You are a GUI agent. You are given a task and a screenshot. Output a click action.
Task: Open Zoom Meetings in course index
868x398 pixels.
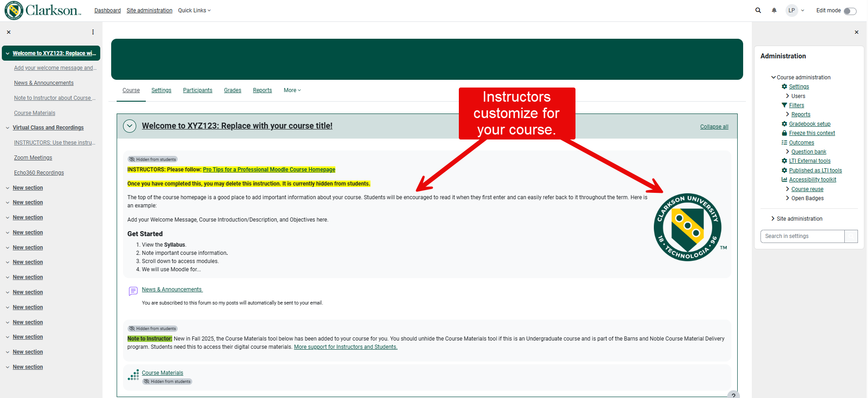[33, 158]
